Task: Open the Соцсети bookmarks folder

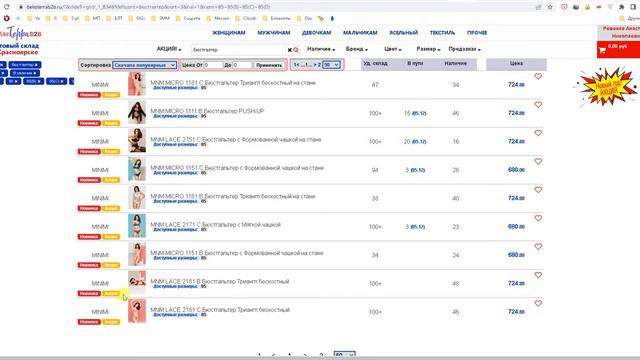Action: point(188,18)
